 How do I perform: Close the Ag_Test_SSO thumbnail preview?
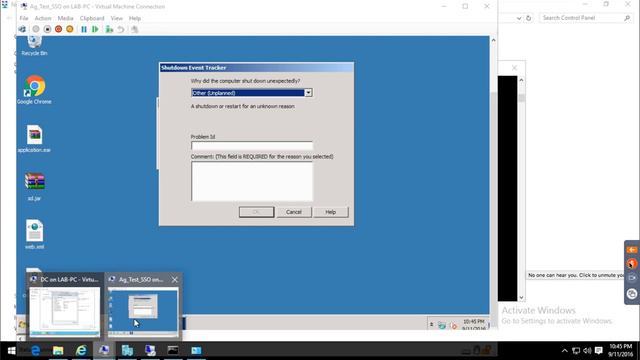pos(175,280)
